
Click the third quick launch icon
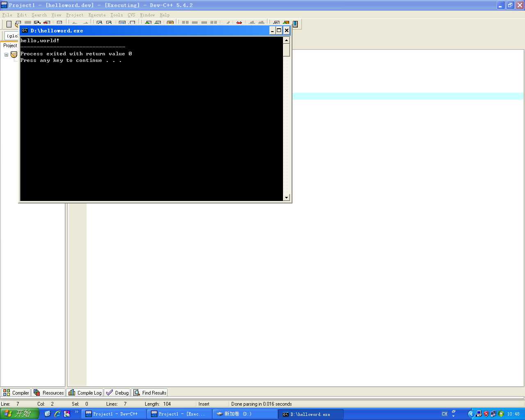[x=67, y=414]
